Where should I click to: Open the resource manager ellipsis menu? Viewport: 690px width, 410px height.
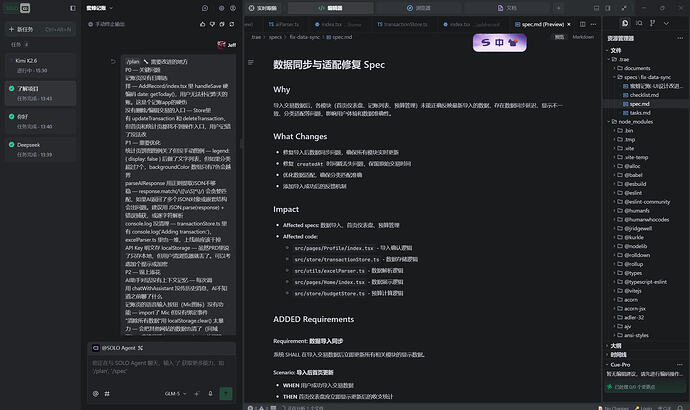pyautogui.click(x=680, y=38)
